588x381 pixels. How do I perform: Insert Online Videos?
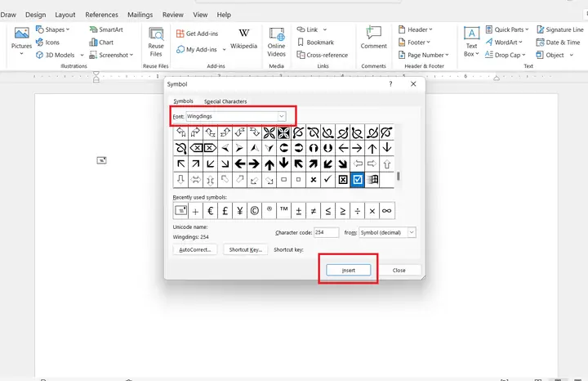[x=276, y=42]
